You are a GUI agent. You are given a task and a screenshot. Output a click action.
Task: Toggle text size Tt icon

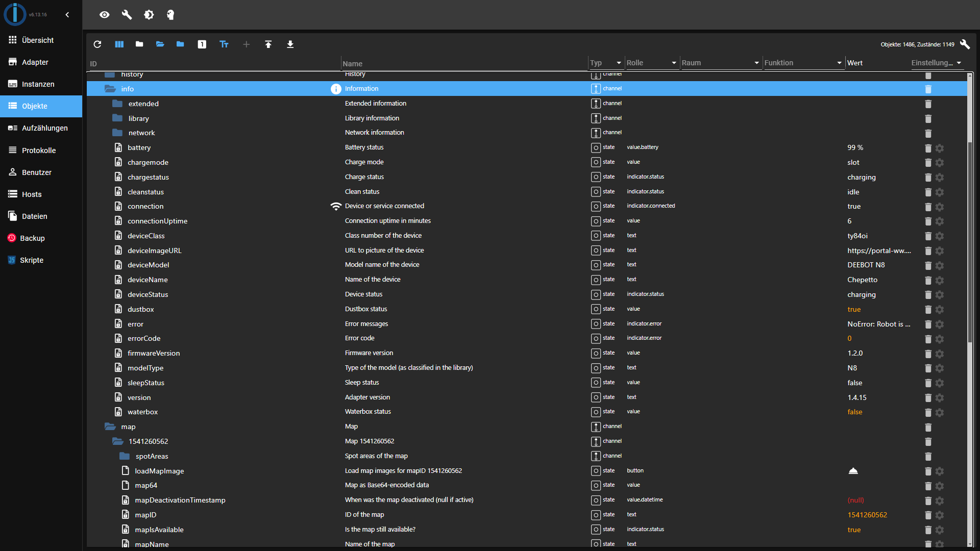[x=224, y=44]
